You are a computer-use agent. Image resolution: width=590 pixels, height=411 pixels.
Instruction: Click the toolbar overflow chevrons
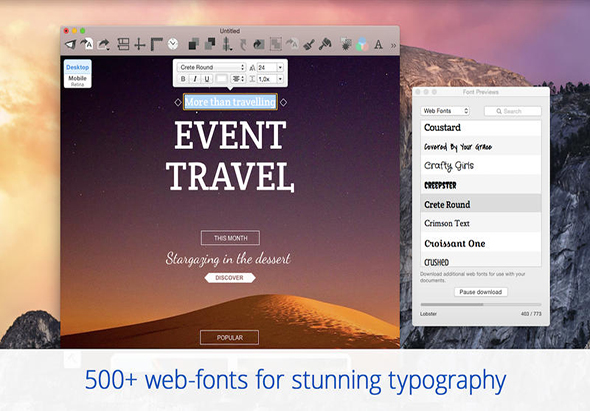coord(393,46)
